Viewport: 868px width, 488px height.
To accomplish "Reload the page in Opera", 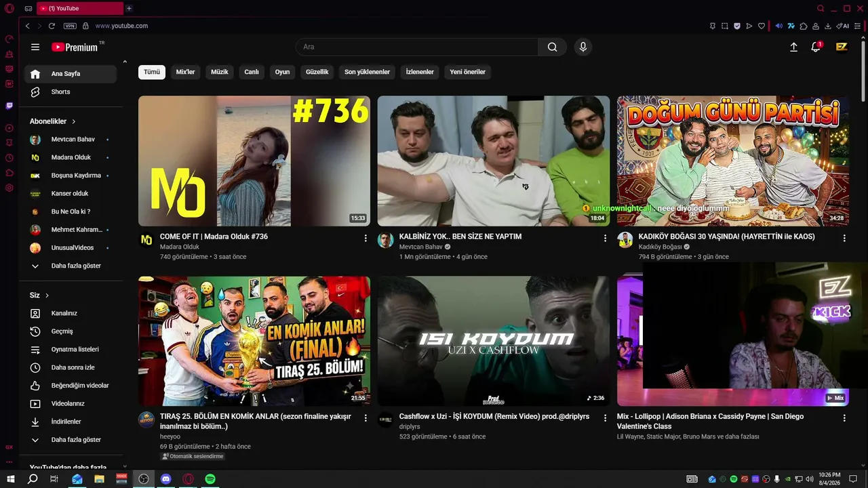I will click(x=52, y=26).
